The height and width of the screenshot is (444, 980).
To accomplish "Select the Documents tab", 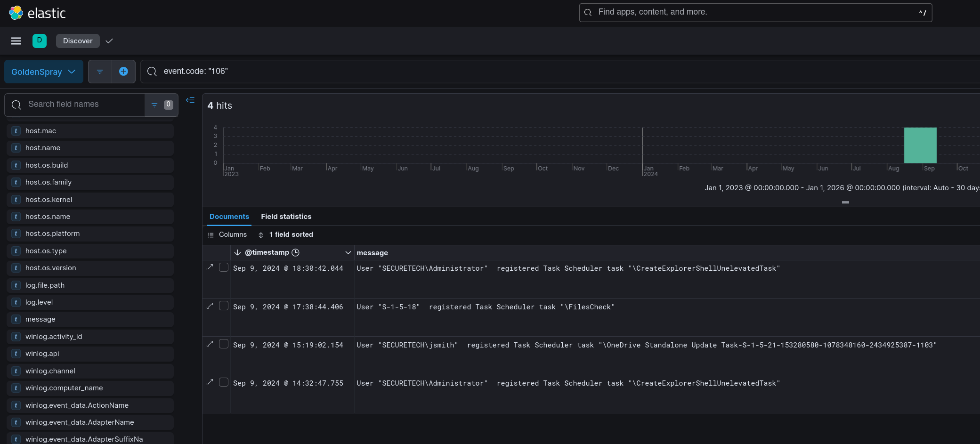I will point(229,217).
